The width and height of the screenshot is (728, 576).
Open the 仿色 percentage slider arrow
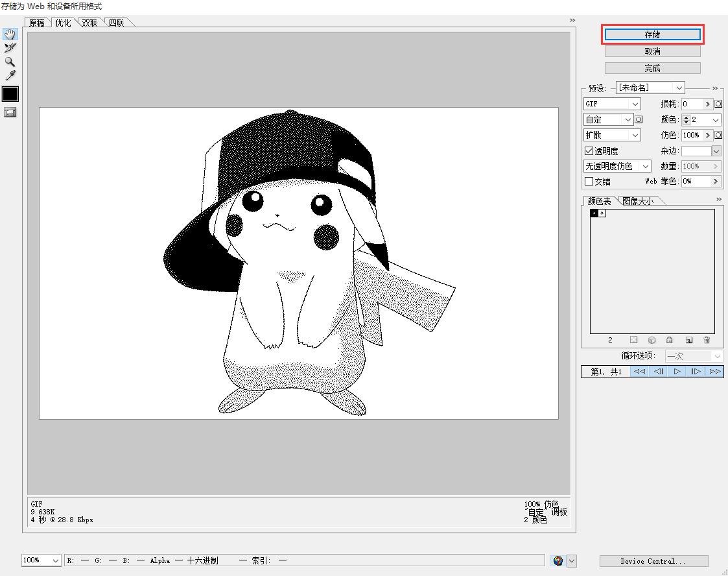pyautogui.click(x=707, y=135)
